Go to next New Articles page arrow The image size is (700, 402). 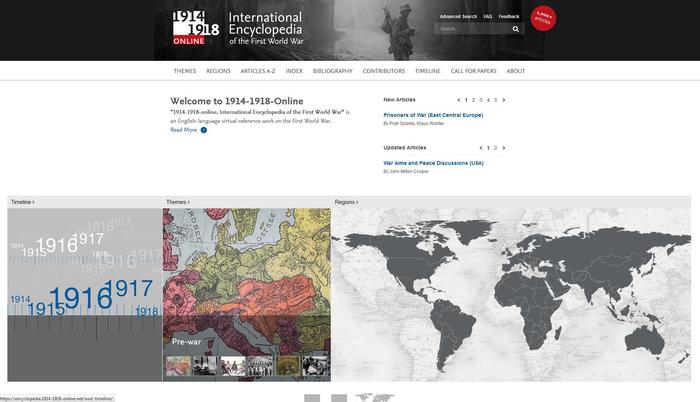coord(504,100)
